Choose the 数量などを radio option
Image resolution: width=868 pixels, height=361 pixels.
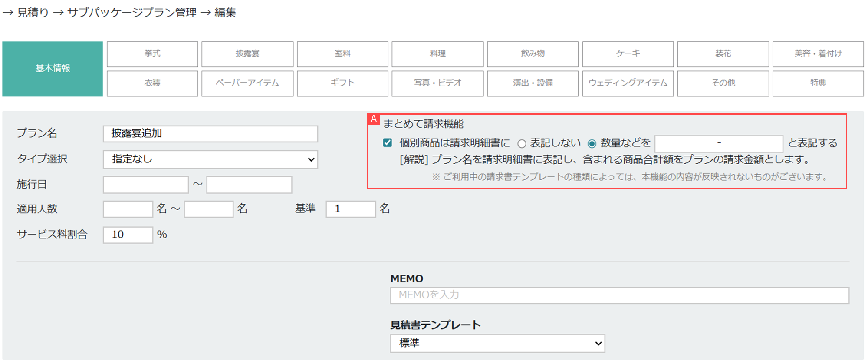point(592,144)
